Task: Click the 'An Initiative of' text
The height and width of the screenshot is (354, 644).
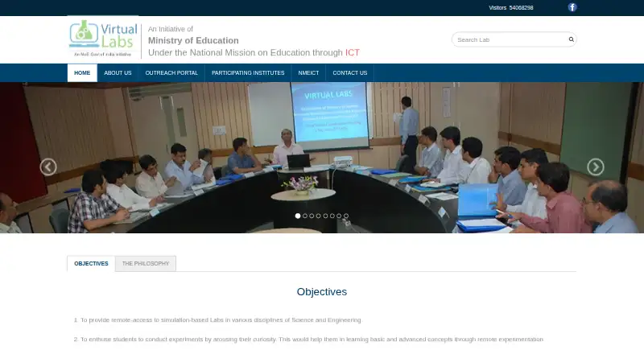Action: tap(170, 29)
